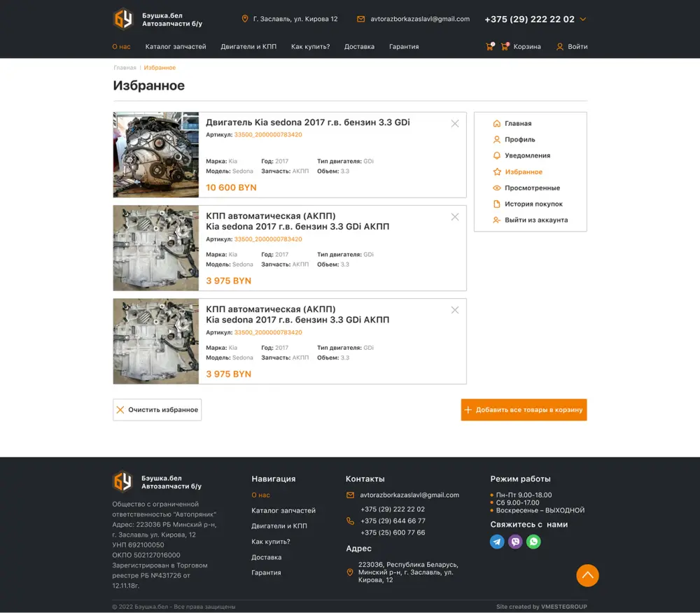Viewport: 700px width, 613px height.
Task: Click the orange scroll-to-top arrow button
Action: point(587,575)
